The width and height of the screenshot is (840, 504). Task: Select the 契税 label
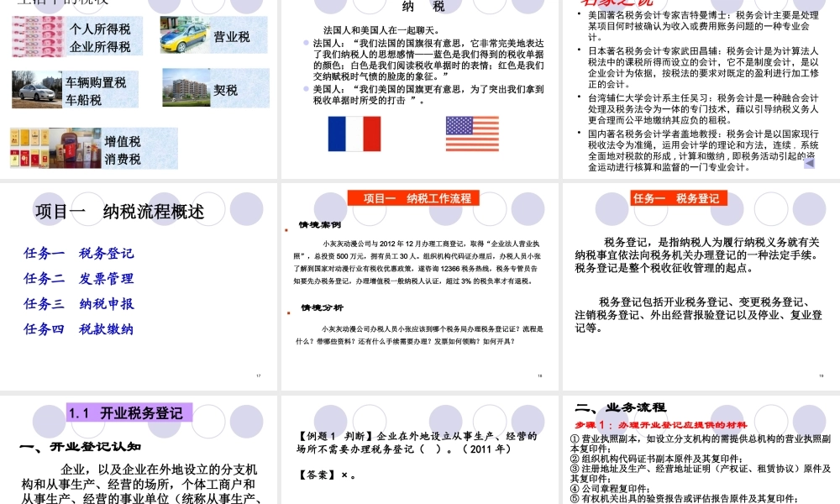[225, 90]
